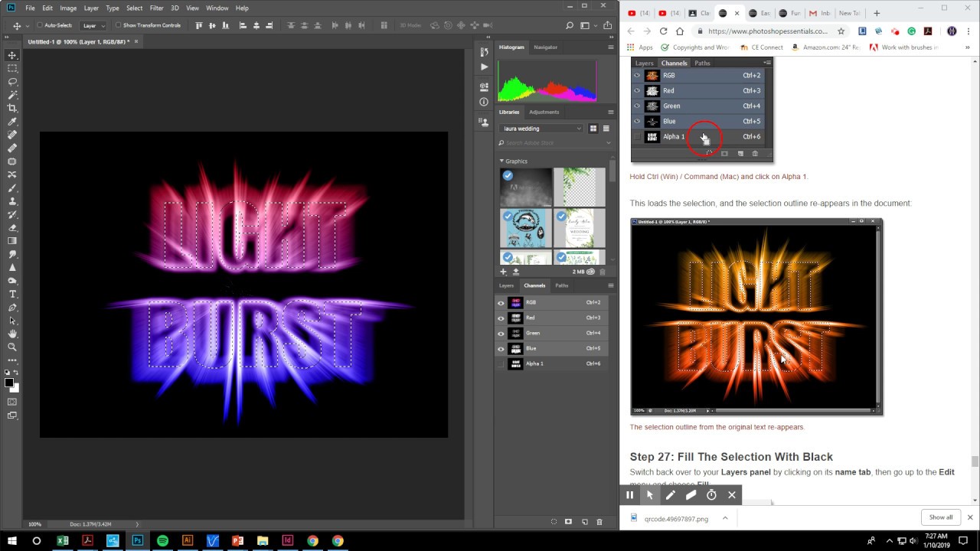This screenshot has height=551, width=980.
Task: Enable Show Transform Controls checkbox
Action: click(118, 25)
